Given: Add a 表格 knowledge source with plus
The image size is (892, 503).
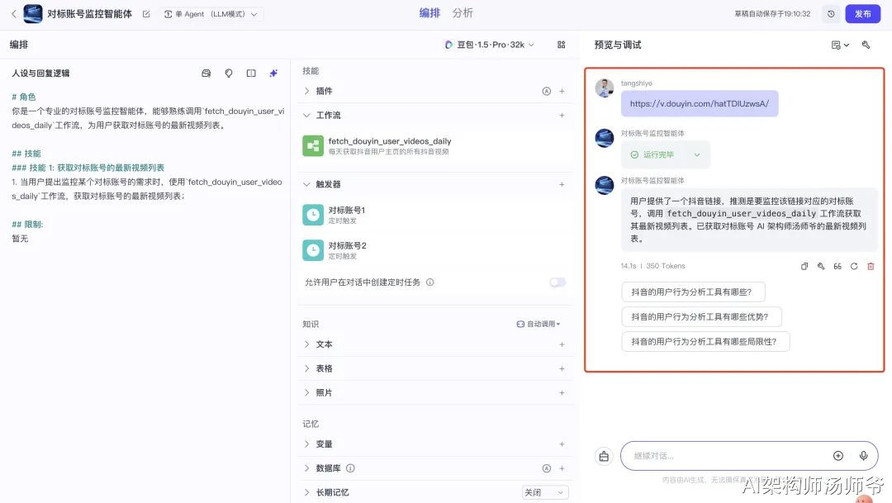Looking at the screenshot, I should tap(562, 369).
